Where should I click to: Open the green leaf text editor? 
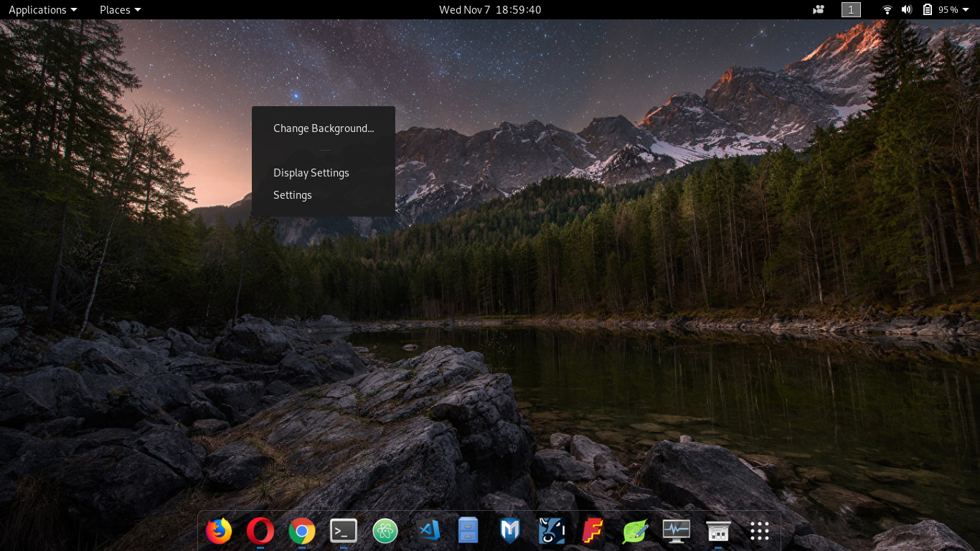635,531
